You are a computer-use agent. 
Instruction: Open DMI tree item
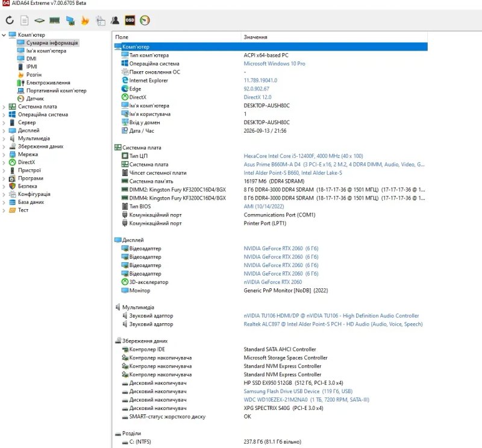(31, 58)
